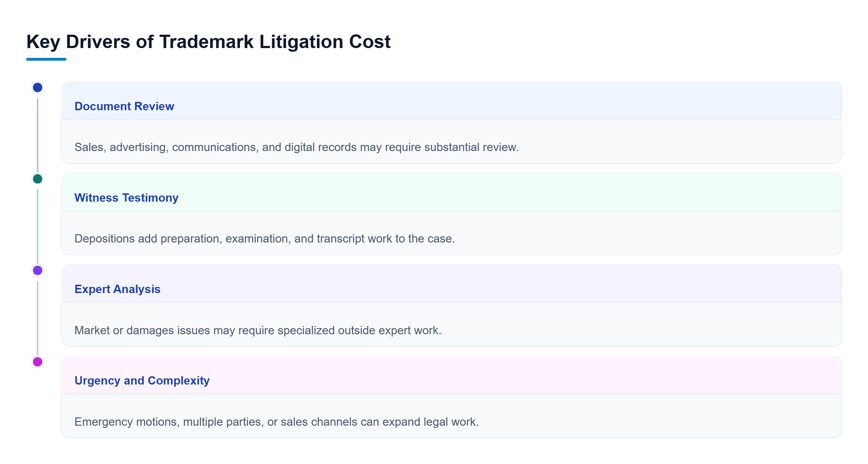The height and width of the screenshot is (464, 868).
Task: Click the sentence on market or damages issues
Action: [x=258, y=330]
